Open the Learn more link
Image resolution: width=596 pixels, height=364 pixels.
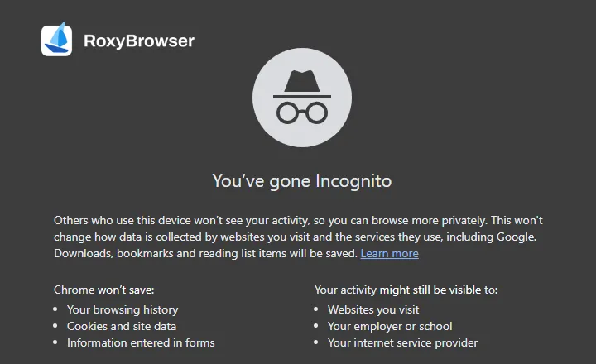pos(389,253)
